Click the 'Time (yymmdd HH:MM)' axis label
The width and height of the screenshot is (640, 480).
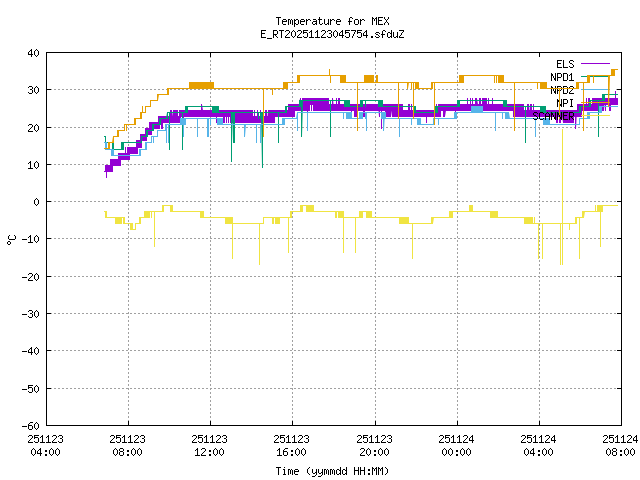click(332, 470)
